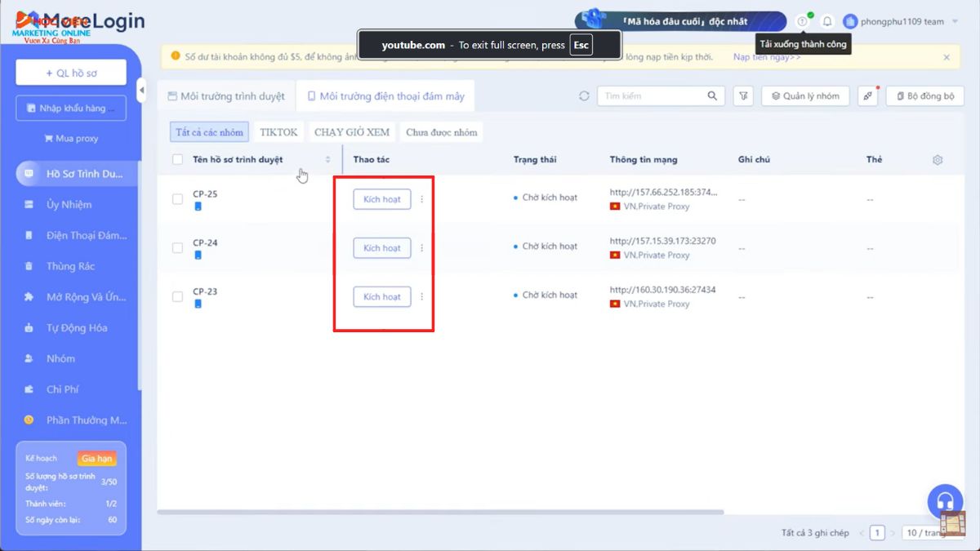The height and width of the screenshot is (551, 980).
Task: Click the horizontal scrollbar under the table
Action: coord(441,512)
